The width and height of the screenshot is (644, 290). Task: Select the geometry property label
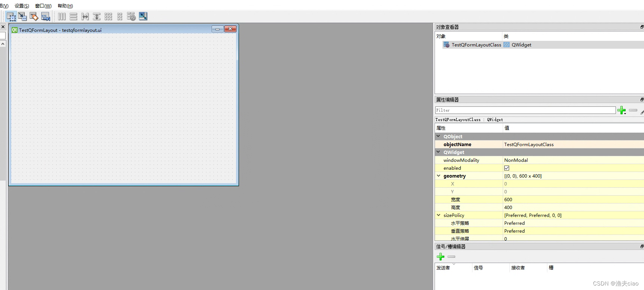click(x=454, y=176)
